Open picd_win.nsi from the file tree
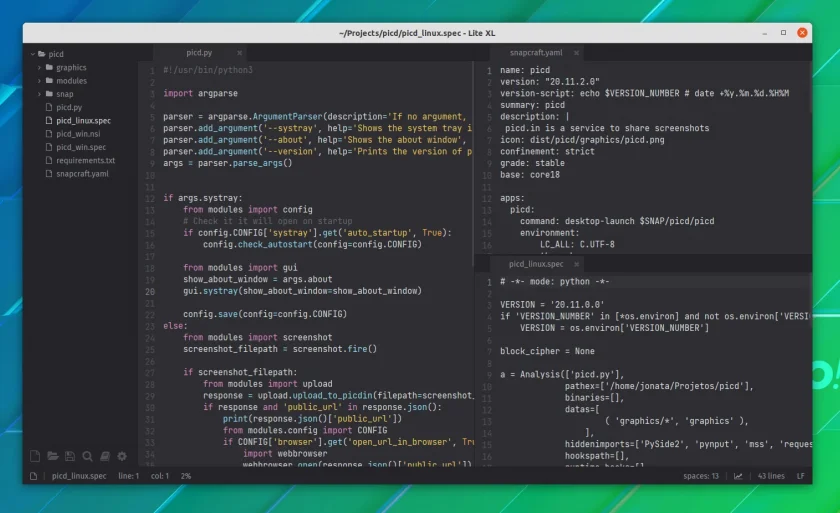The image size is (840, 513). point(78,134)
